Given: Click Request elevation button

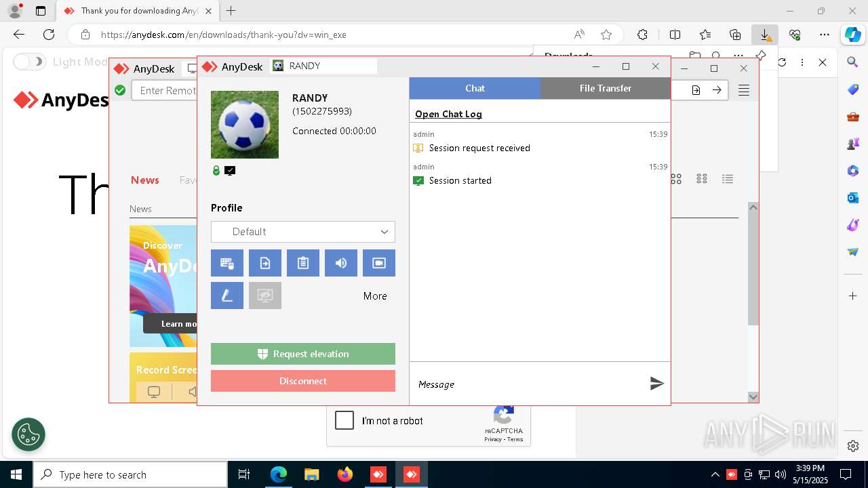Looking at the screenshot, I should (303, 354).
